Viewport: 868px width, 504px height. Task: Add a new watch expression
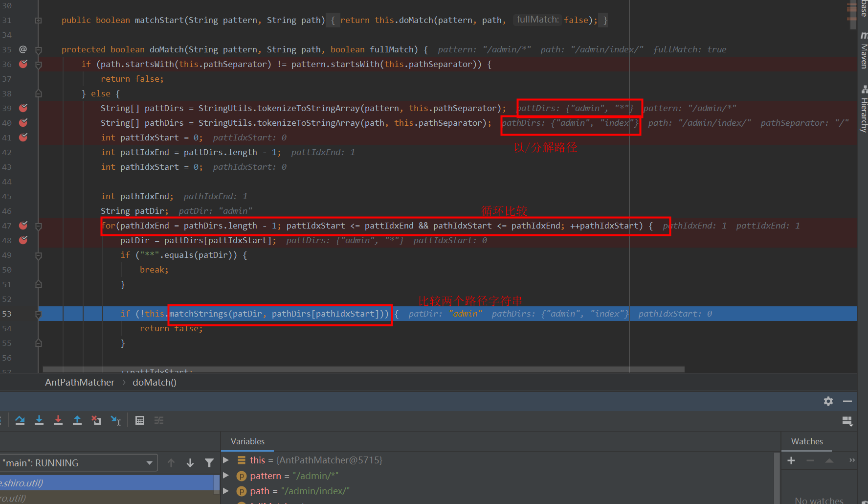pyautogui.click(x=791, y=460)
